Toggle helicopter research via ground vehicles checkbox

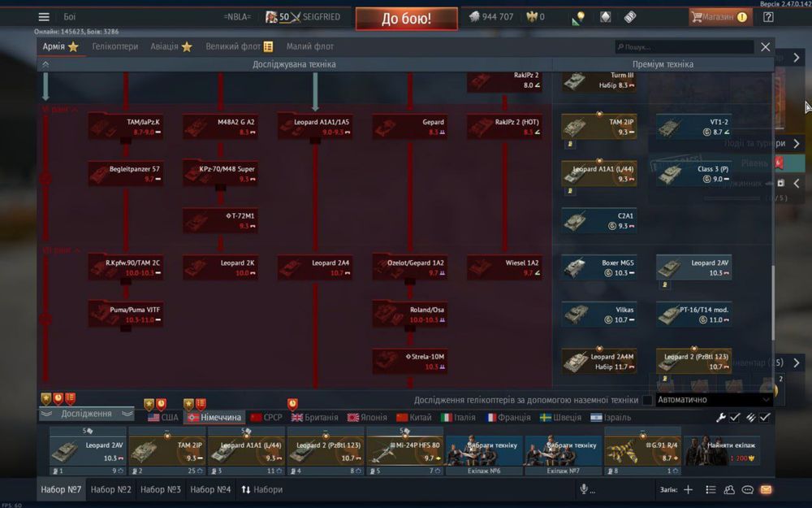click(x=647, y=400)
